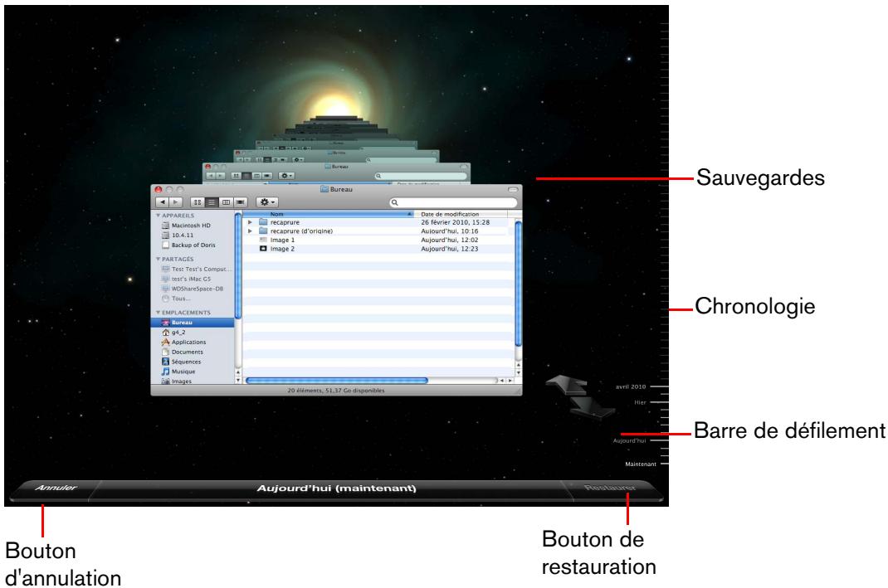This screenshot has width=888, height=588.
Task: Switch Finder to list view
Action: (212, 202)
